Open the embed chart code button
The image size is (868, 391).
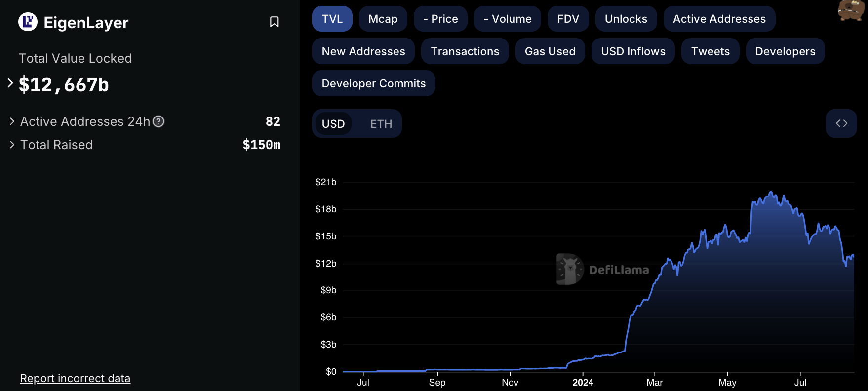coord(841,123)
